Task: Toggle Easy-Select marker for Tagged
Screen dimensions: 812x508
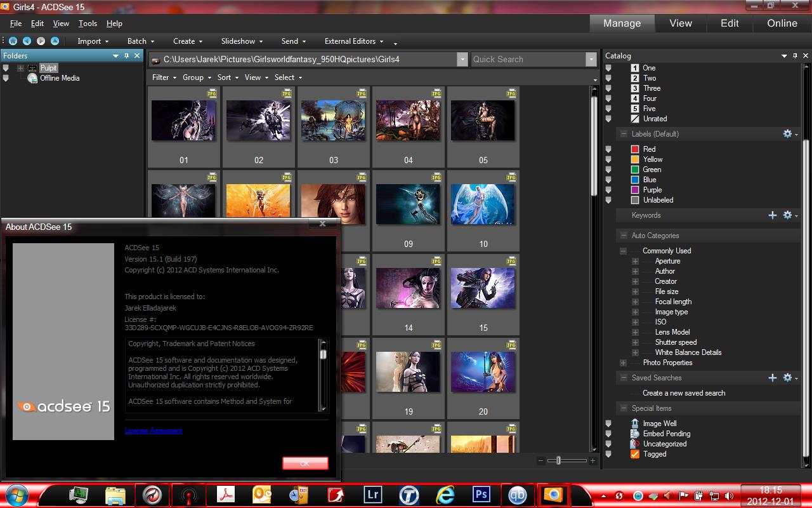Action: point(608,454)
